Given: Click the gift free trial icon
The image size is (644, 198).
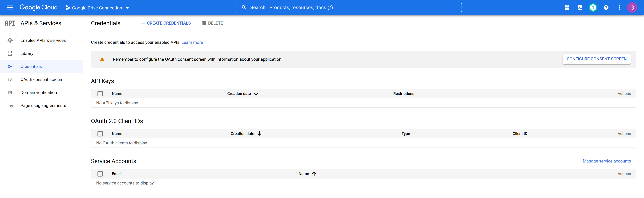Looking at the screenshot, I should coord(567,7).
